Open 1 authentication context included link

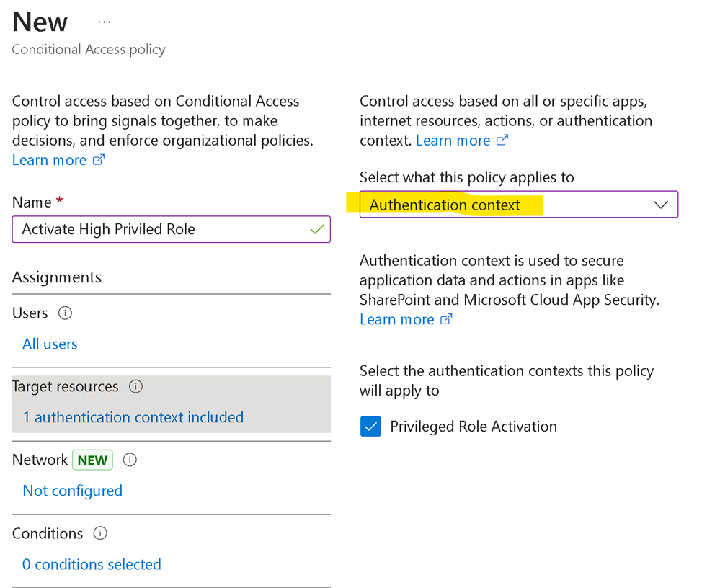coord(133,417)
